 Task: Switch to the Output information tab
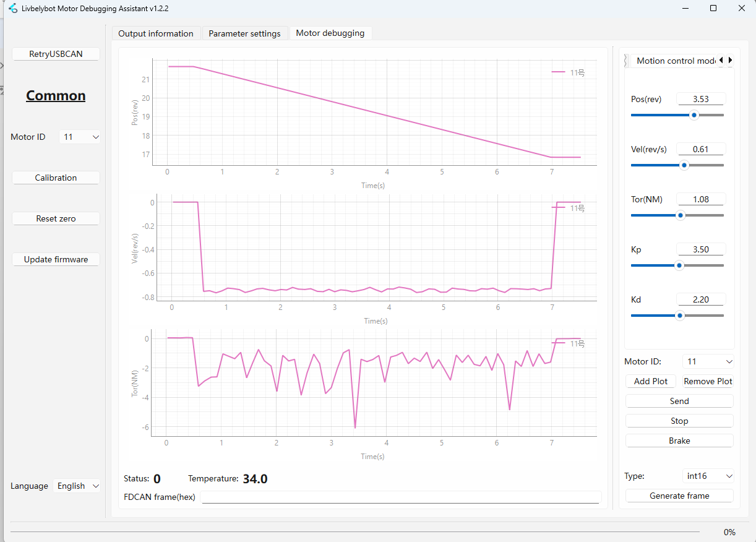click(x=156, y=33)
